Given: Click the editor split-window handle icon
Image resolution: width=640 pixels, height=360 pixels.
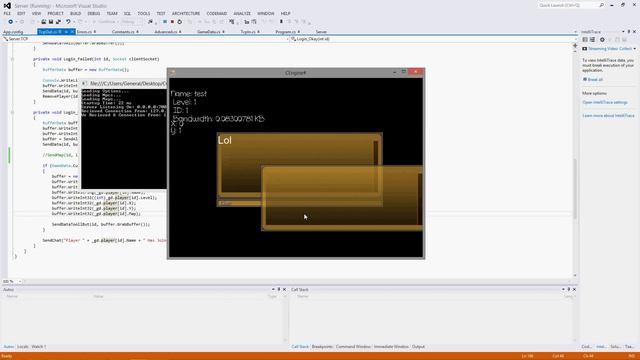Looking at the screenshot, I should coord(575,46).
